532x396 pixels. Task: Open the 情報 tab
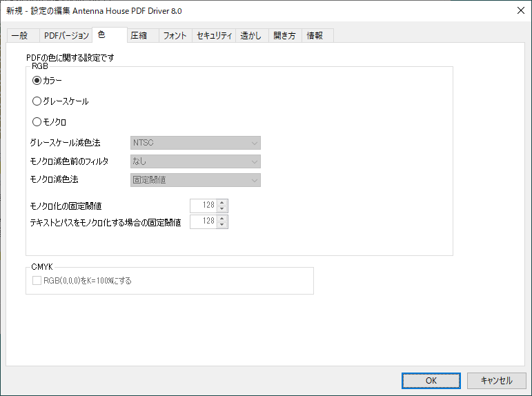click(317, 36)
